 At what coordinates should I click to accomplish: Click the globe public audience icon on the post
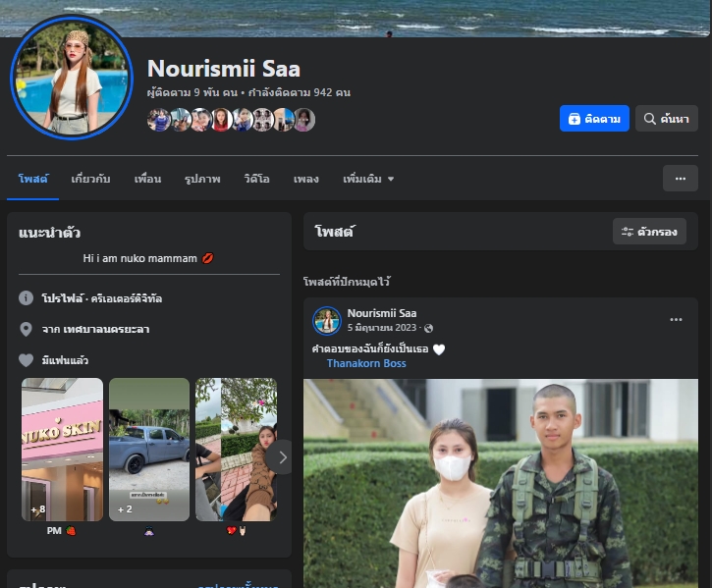click(428, 328)
